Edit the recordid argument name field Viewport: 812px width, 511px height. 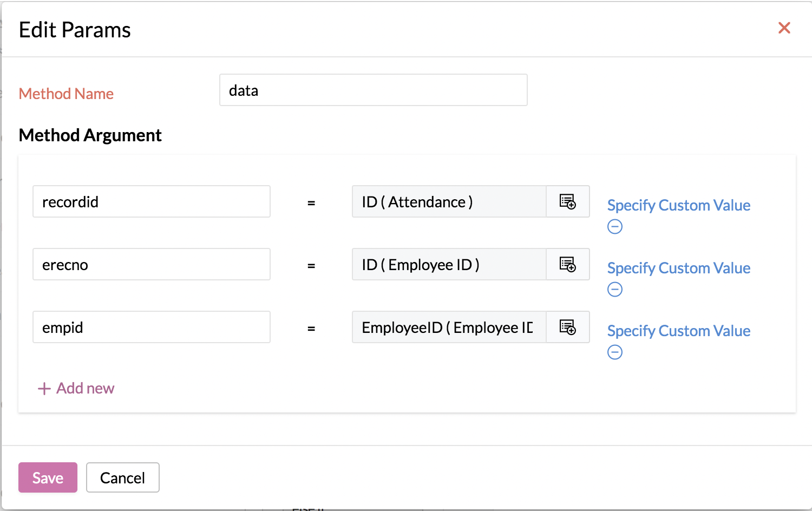(x=152, y=202)
